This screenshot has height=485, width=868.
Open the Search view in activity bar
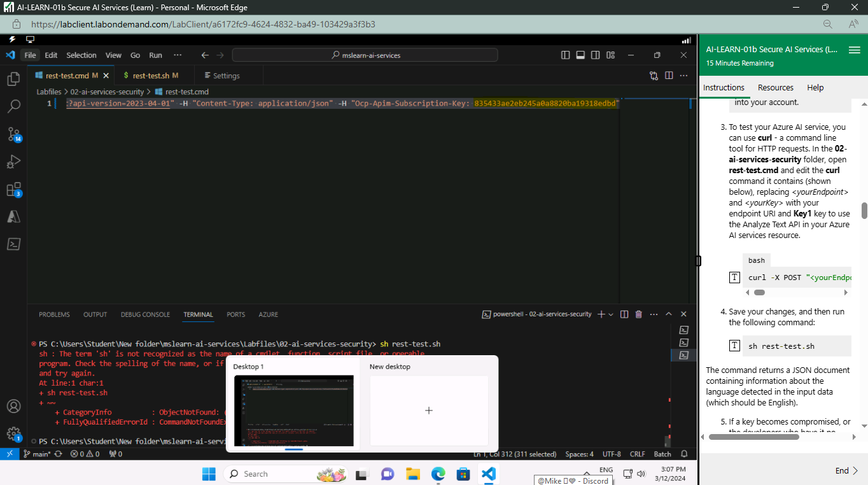pos(13,106)
